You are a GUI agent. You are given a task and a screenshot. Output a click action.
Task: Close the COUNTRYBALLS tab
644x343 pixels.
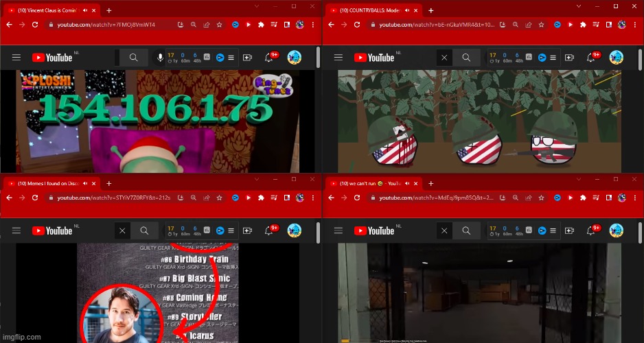tap(416, 11)
